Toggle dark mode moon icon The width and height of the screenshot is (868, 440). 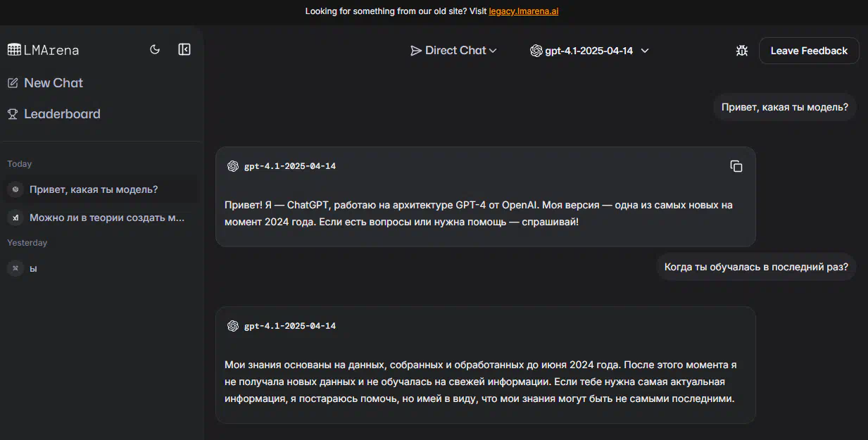pyautogui.click(x=155, y=49)
